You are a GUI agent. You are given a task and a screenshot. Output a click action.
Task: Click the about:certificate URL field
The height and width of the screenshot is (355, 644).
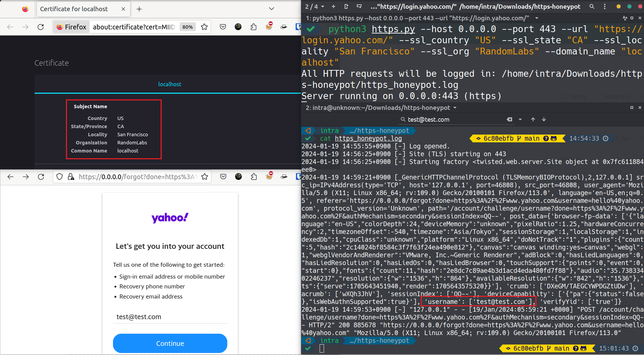(x=134, y=27)
